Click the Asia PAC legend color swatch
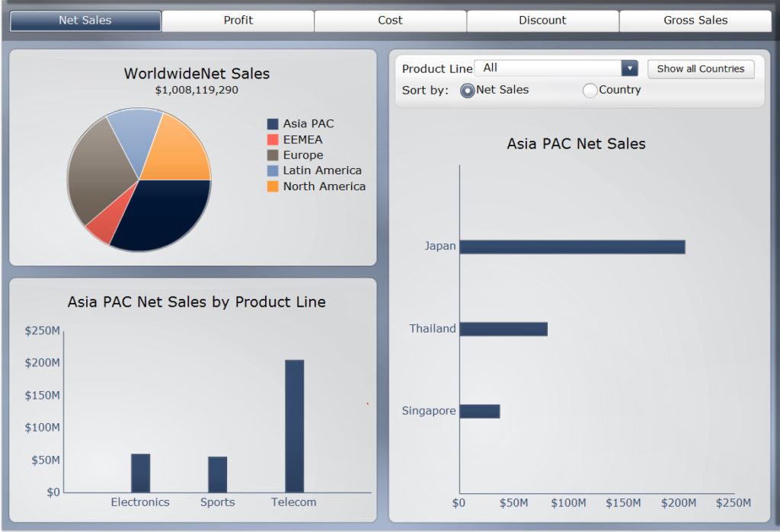780x532 pixels. [x=273, y=124]
